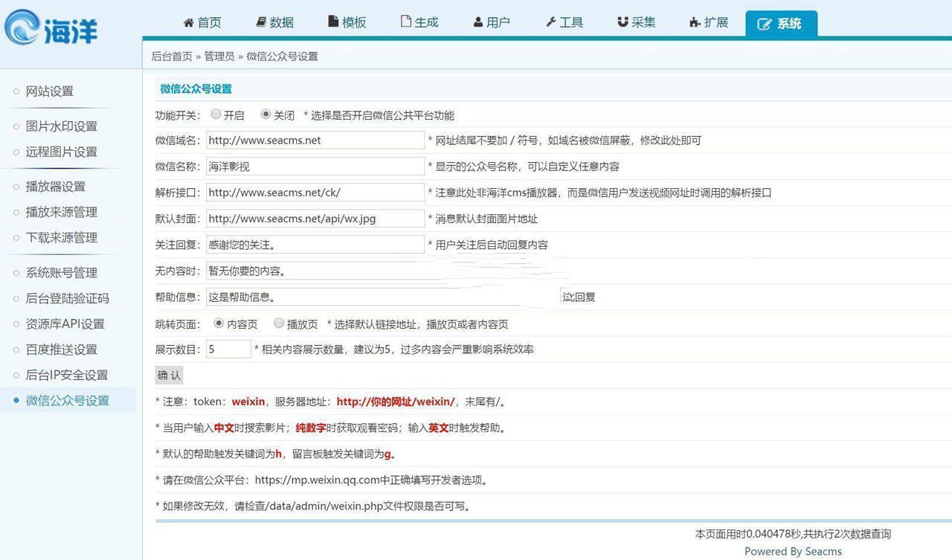
Task: Click the book icon beside 数据
Action: click(261, 22)
